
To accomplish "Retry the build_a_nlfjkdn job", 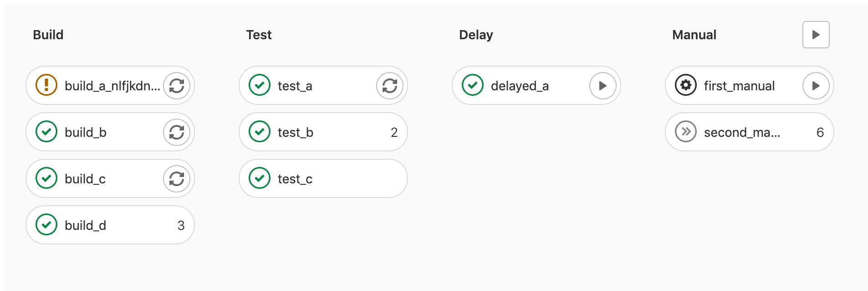I will pyautogui.click(x=177, y=86).
